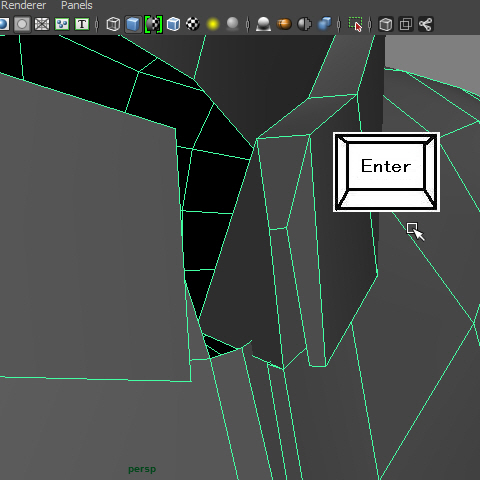Toggle the Resolution Gate circle icon
The width and height of the screenshot is (480, 480).
pyautogui.click(x=22, y=24)
